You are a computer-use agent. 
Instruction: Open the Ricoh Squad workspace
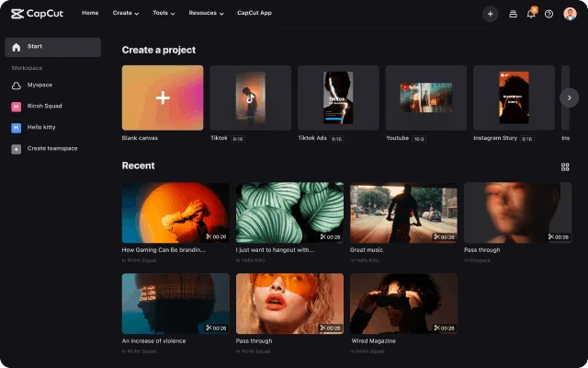point(47,106)
